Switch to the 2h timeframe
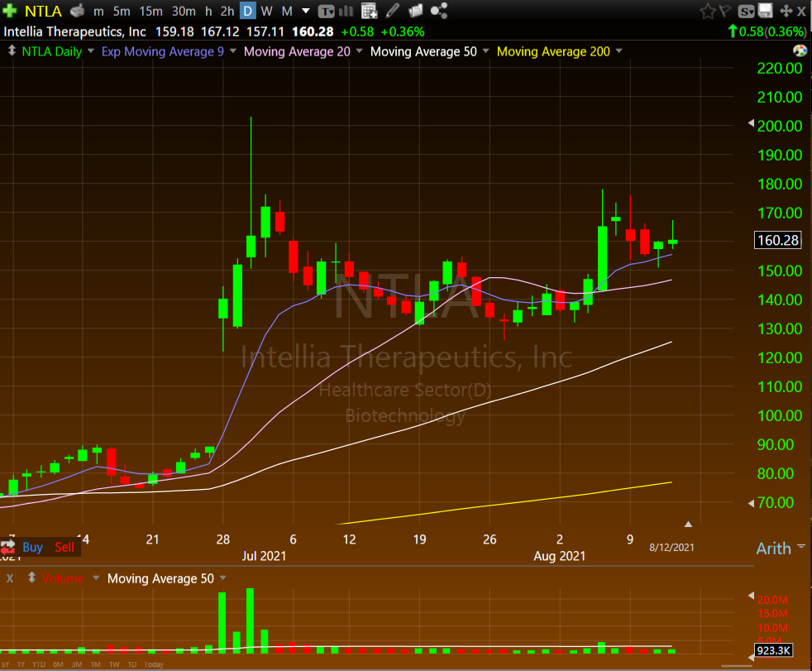This screenshot has width=812, height=671. pyautogui.click(x=227, y=11)
